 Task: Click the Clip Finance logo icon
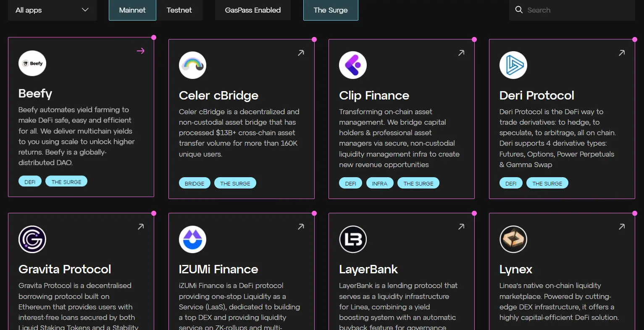[x=353, y=65]
